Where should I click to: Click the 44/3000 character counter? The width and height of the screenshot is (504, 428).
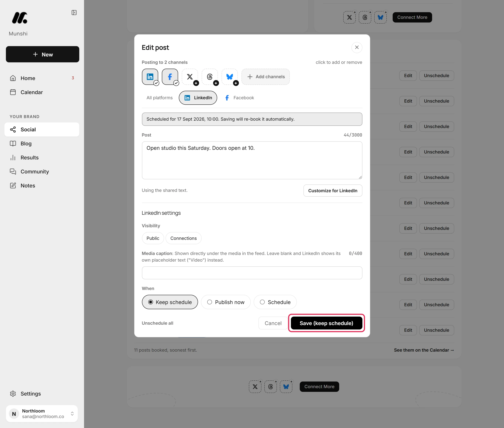[353, 135]
